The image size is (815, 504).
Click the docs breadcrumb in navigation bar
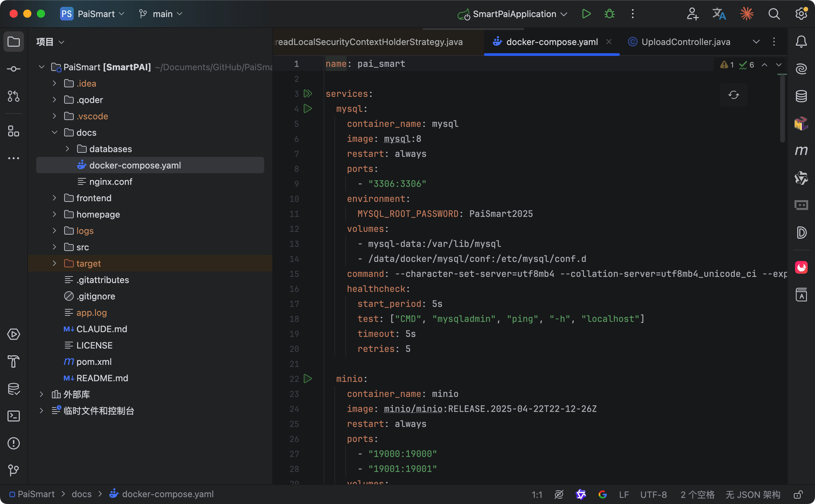82,494
